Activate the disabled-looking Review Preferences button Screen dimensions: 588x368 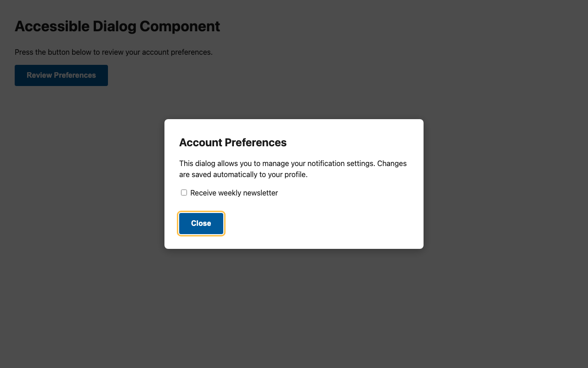click(x=61, y=75)
